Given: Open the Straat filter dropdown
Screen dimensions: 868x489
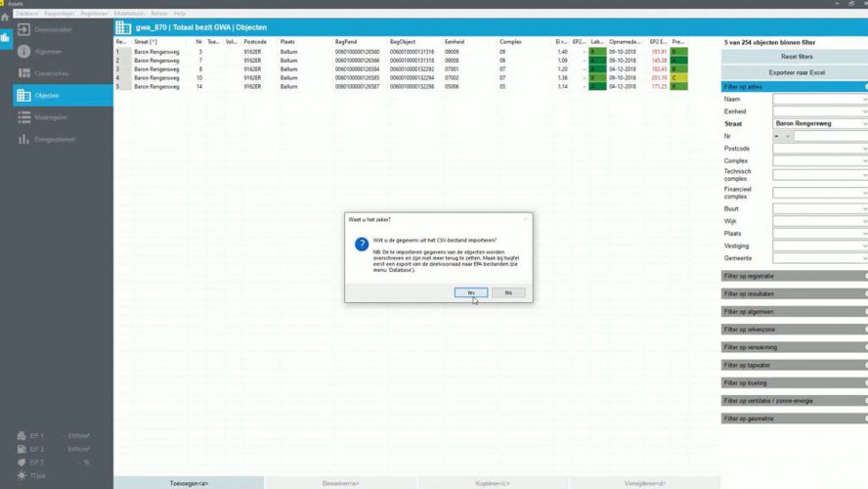Looking at the screenshot, I should 819,124.
